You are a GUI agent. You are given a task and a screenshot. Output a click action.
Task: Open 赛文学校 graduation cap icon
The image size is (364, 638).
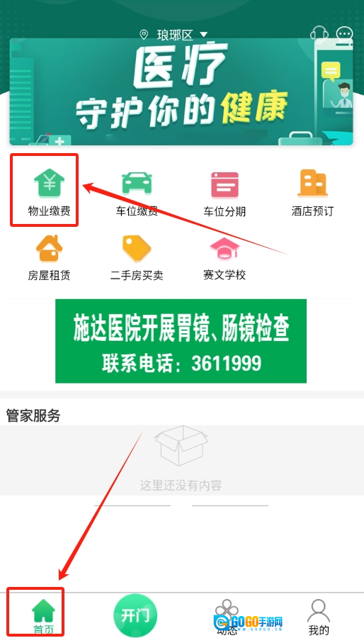click(x=224, y=248)
